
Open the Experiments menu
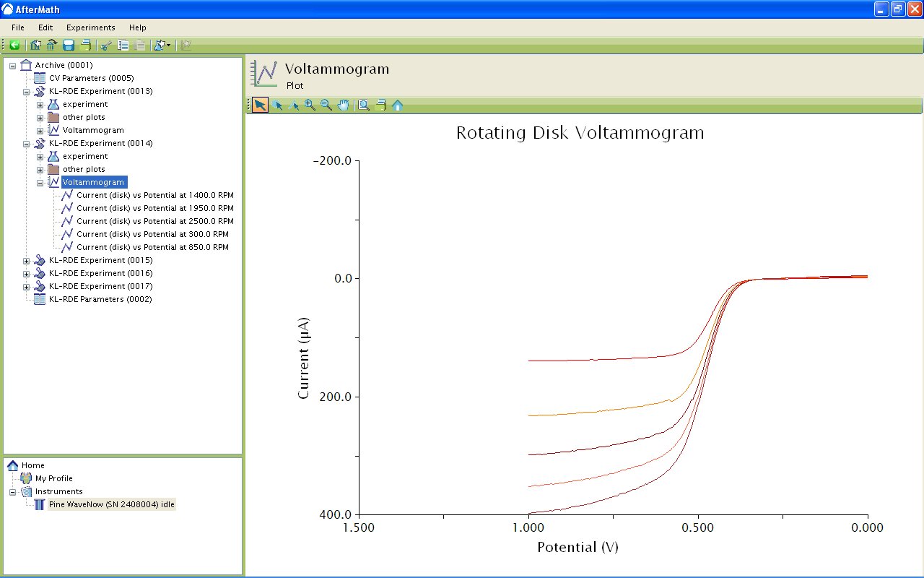point(91,27)
